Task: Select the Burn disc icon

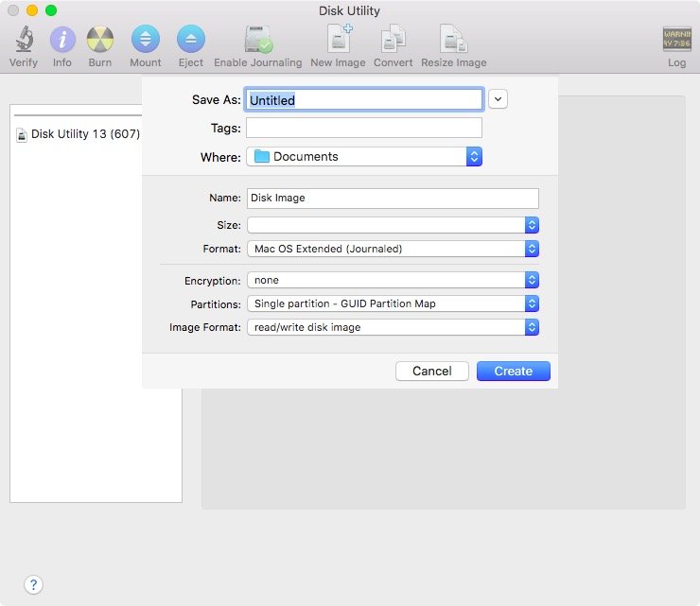Action: [100, 40]
